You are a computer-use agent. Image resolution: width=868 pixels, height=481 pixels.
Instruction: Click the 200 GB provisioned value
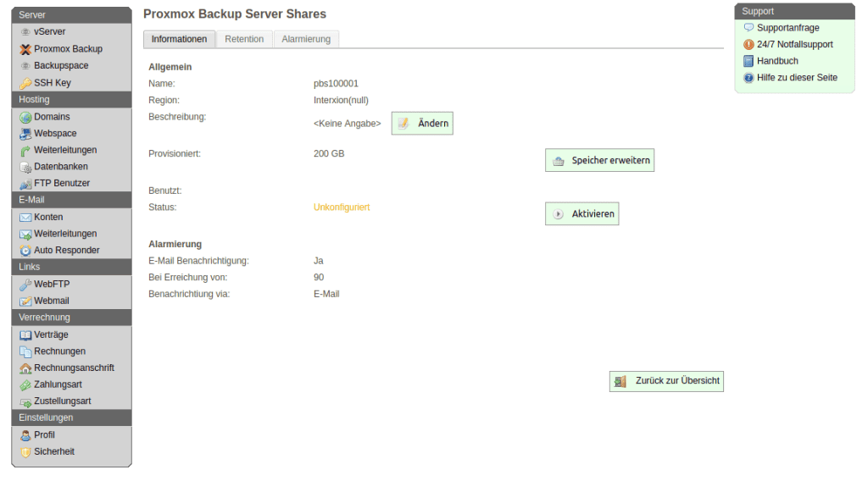coord(329,153)
